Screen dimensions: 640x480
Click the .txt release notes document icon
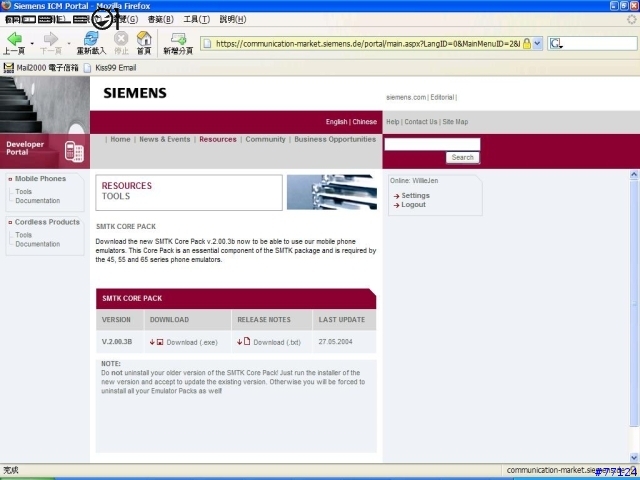tap(247, 341)
